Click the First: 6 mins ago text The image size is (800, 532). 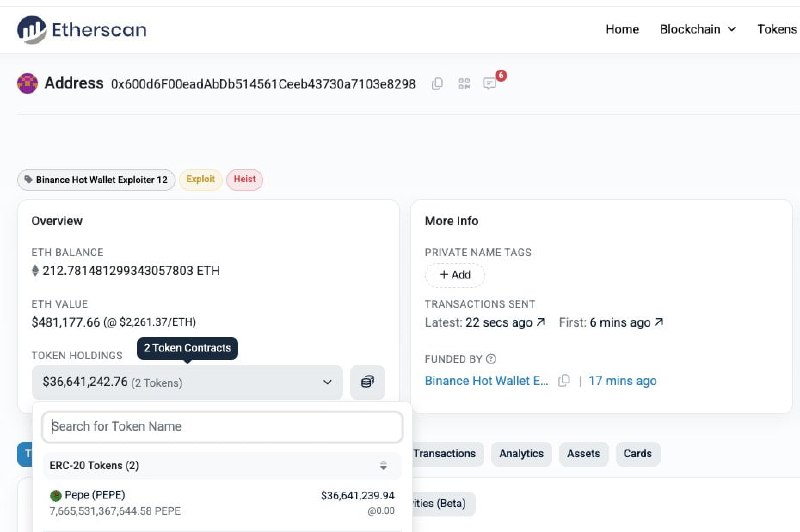click(x=605, y=322)
